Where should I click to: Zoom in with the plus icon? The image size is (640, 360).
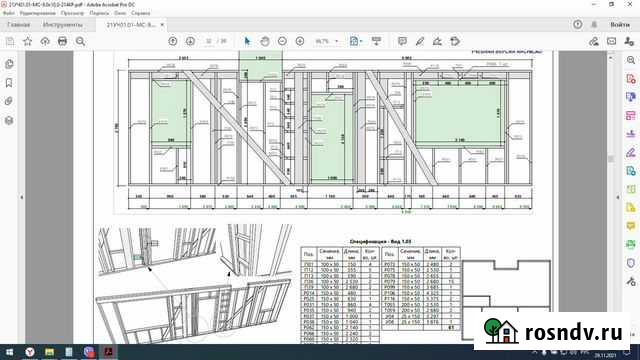pos(300,41)
